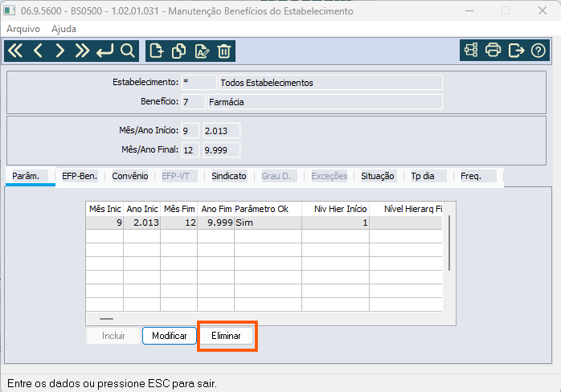Click the Exceções tab
Screen dimensions: 561x392
click(x=330, y=176)
